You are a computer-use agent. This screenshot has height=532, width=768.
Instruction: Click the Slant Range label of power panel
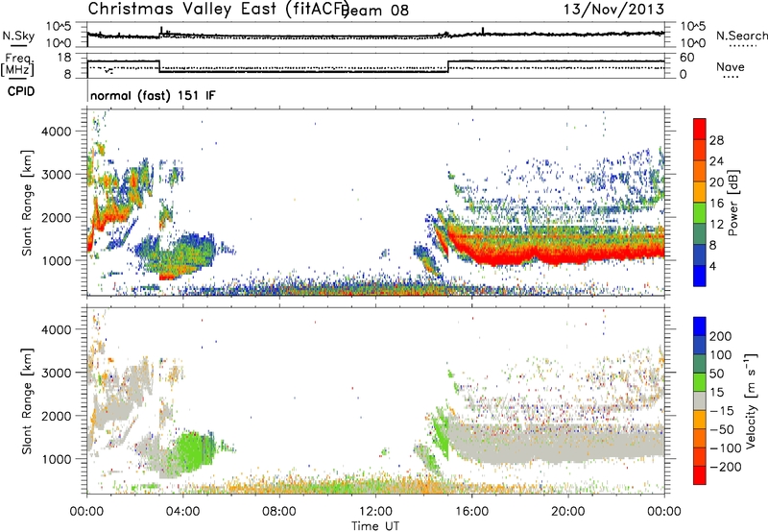click(x=27, y=203)
